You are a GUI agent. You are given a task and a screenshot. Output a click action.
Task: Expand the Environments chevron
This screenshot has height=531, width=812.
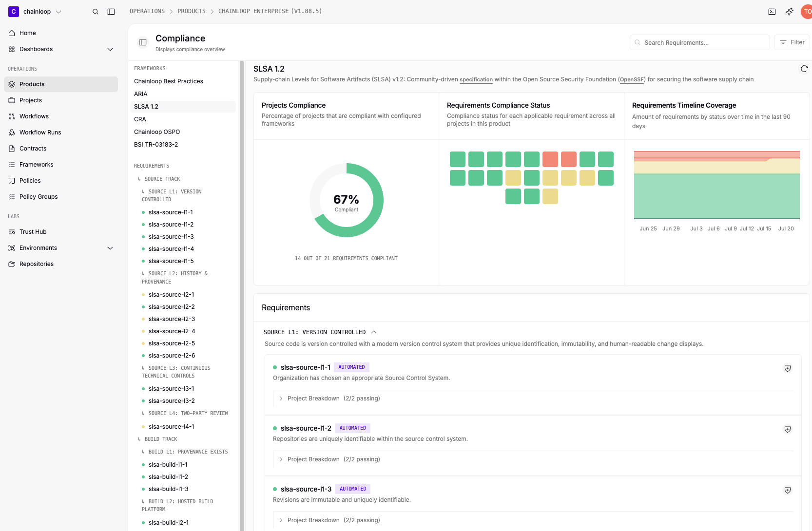point(110,248)
